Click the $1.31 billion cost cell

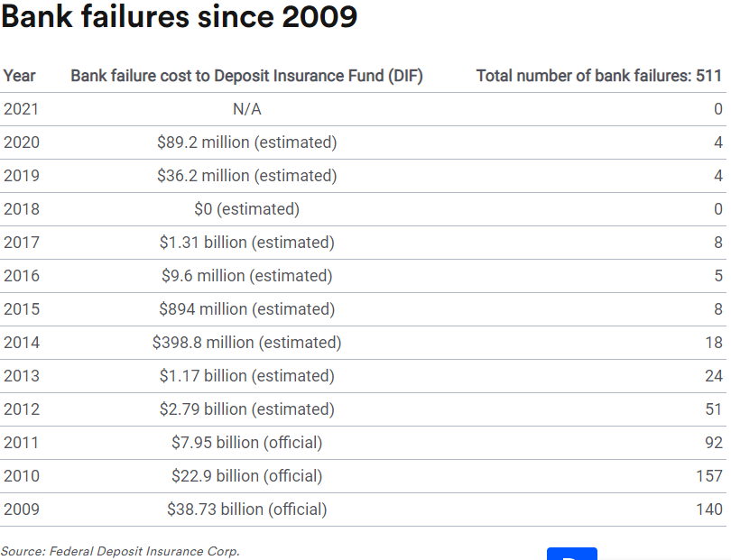coord(246,243)
